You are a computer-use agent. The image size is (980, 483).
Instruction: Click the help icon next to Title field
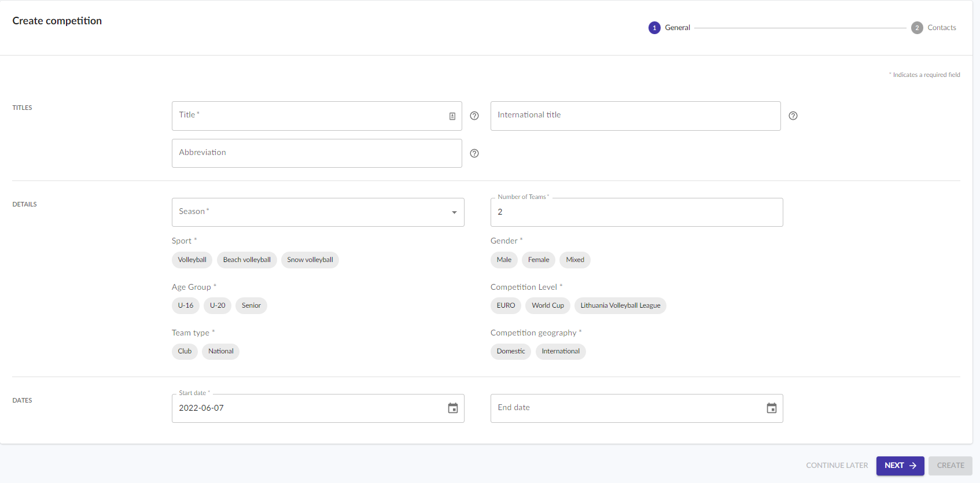point(474,116)
